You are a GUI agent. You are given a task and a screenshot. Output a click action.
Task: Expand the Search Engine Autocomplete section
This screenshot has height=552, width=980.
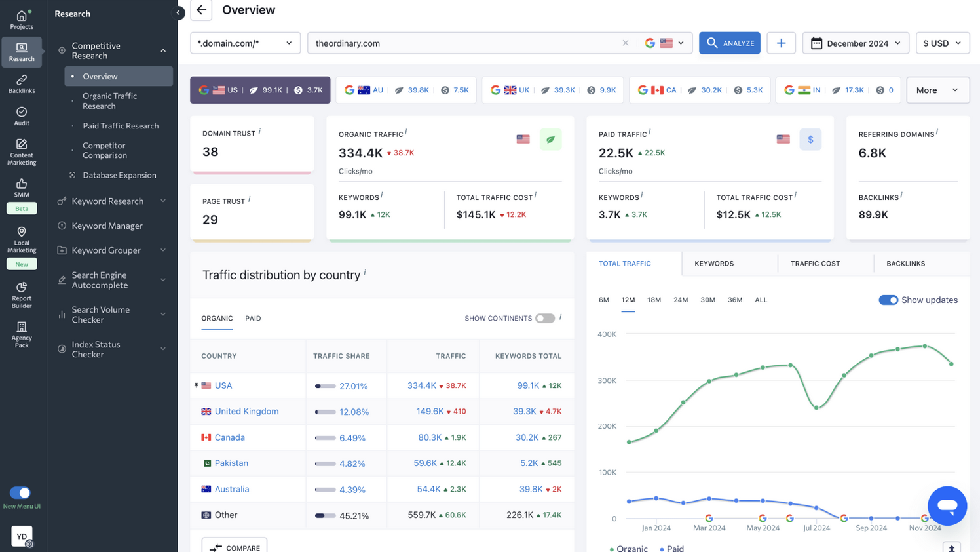(x=163, y=280)
